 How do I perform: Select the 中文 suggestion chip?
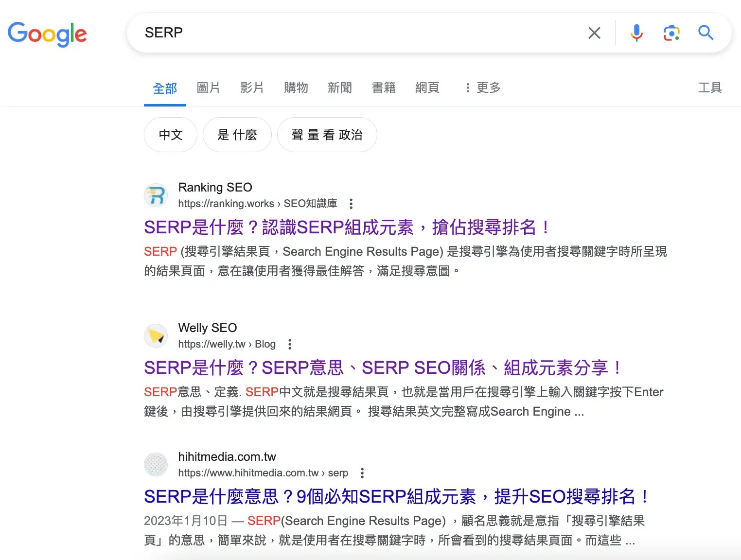point(171,135)
